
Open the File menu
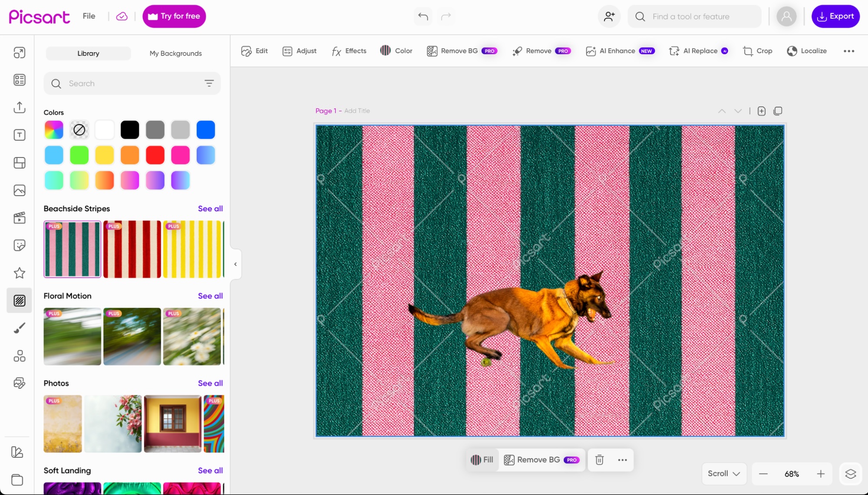point(89,16)
